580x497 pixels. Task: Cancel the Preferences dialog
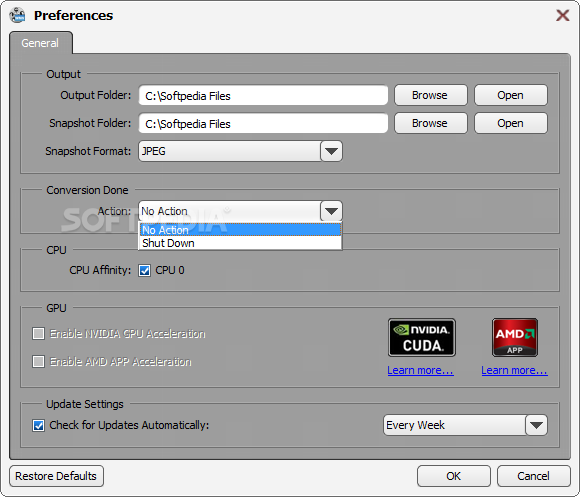coord(533,476)
